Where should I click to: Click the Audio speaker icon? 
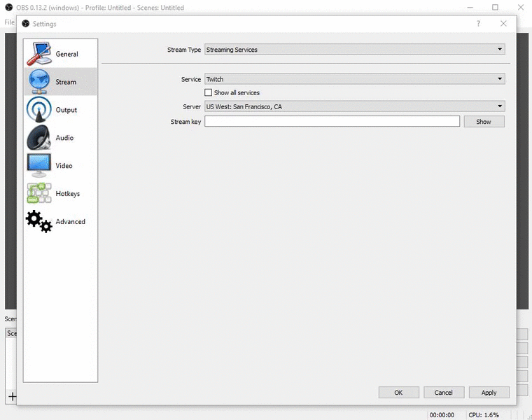pos(39,137)
